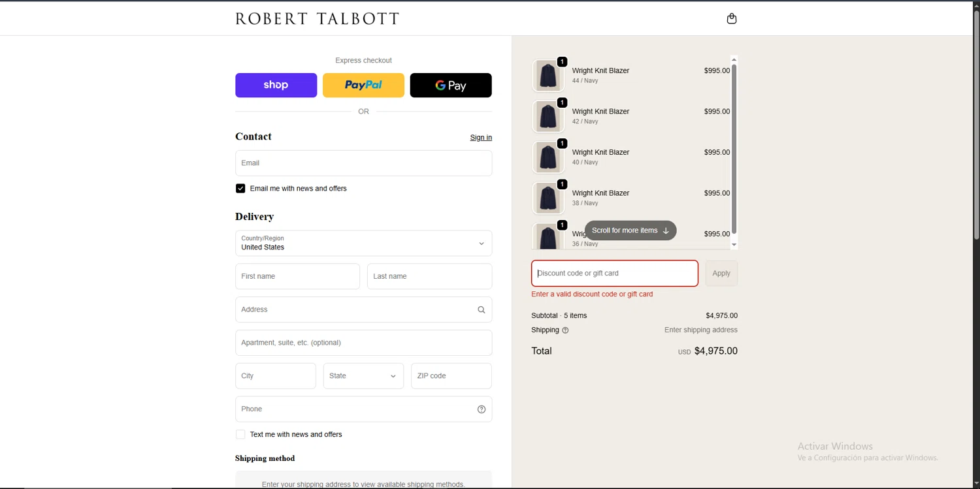Click the Express checkout heading
This screenshot has height=489, width=980.
[363, 61]
